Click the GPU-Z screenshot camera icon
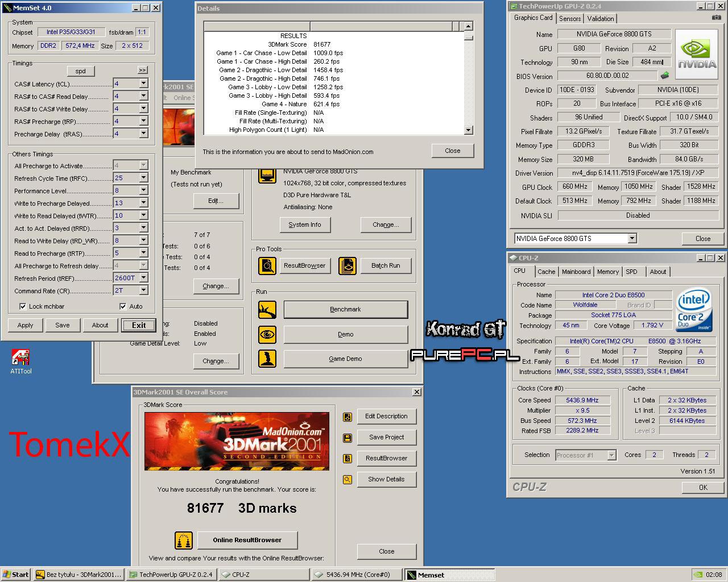Screen dimensions: 728x582 point(716,18)
